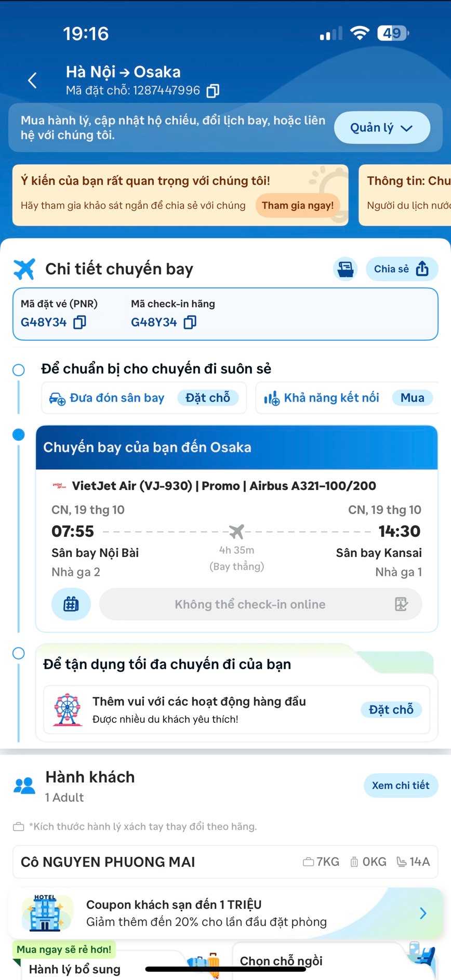The image size is (451, 980).
Task: Tap the Không thể check-in online bar
Action: point(250,604)
